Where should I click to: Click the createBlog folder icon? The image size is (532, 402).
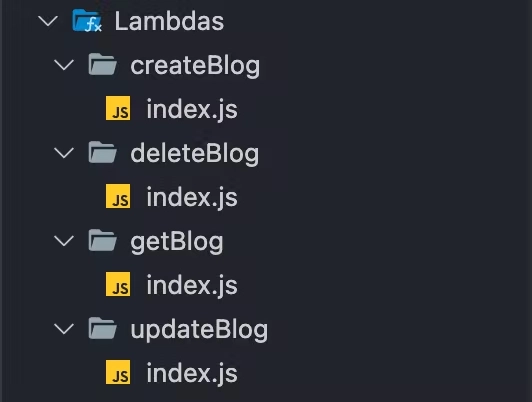(x=102, y=64)
